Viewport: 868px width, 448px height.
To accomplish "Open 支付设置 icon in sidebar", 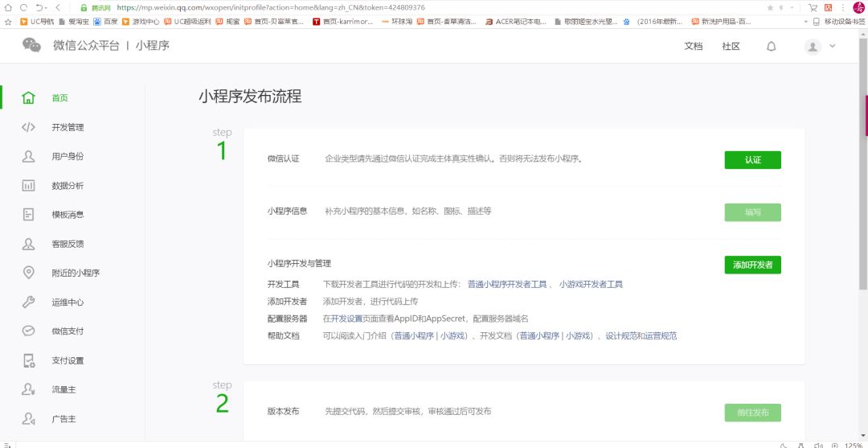I will coord(29,360).
